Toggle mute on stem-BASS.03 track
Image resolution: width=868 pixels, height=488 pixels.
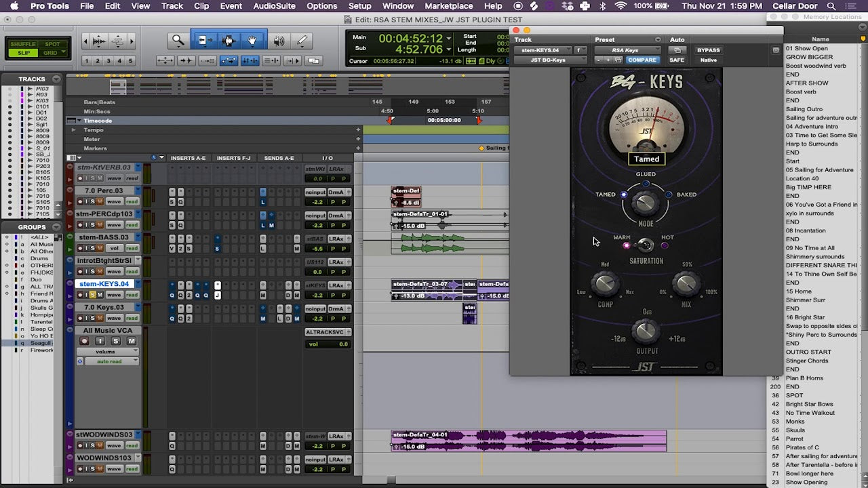100,248
